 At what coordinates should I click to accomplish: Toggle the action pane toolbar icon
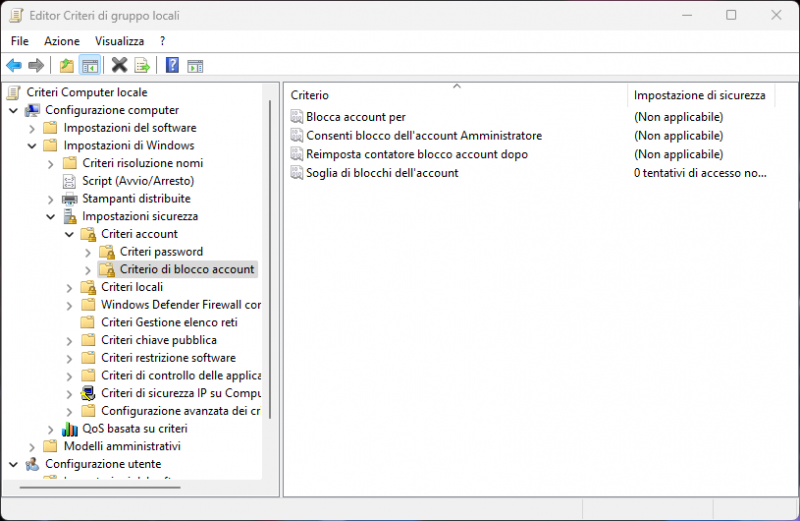pyautogui.click(x=195, y=65)
